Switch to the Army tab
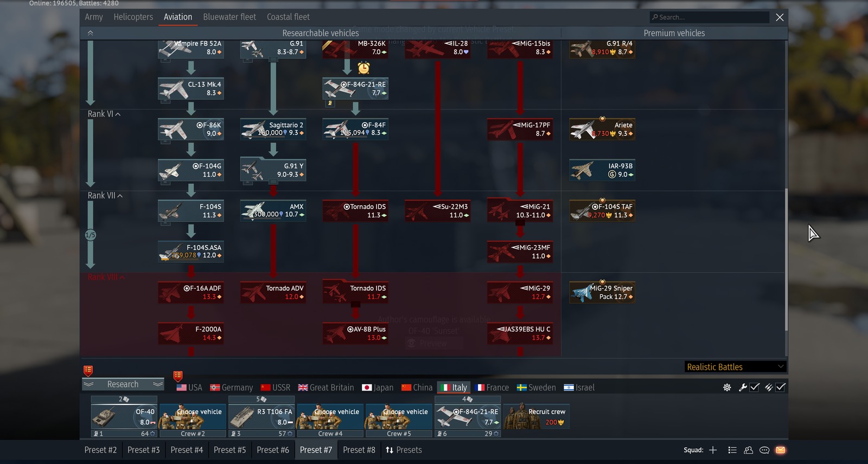 (94, 17)
